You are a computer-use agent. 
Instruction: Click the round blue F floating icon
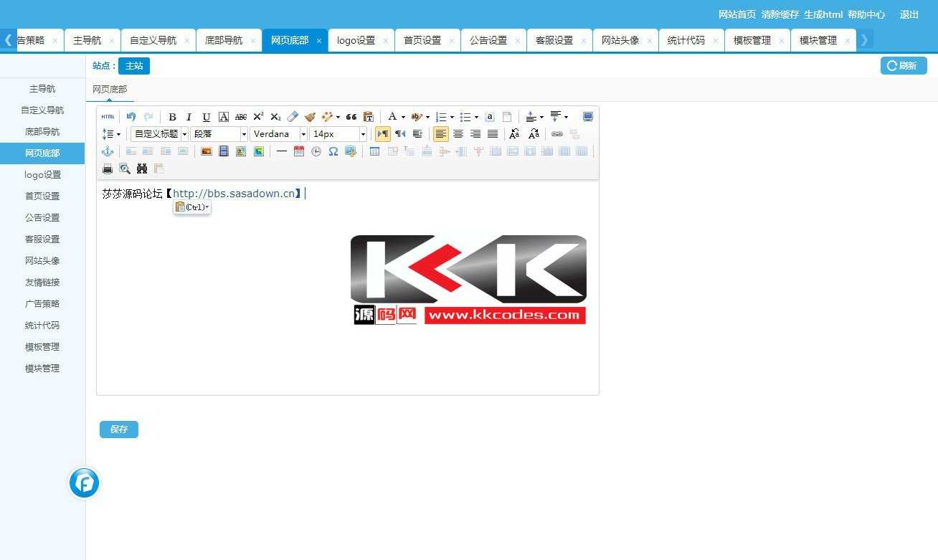(x=84, y=483)
